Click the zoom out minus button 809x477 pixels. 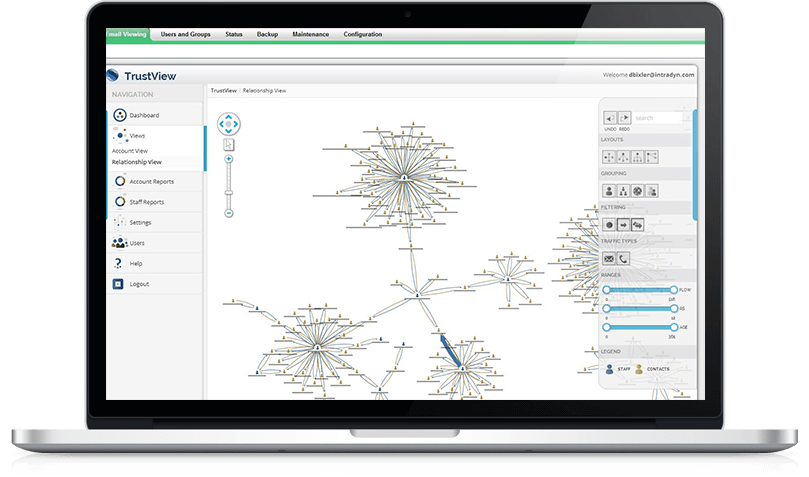click(x=229, y=213)
